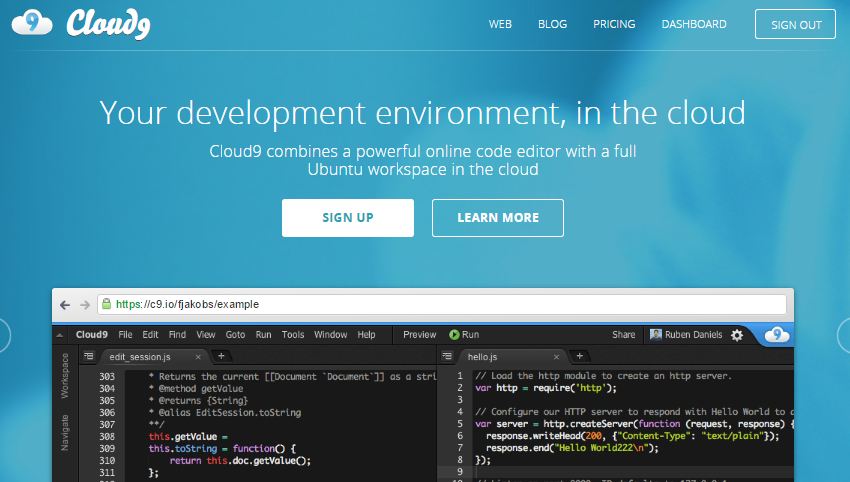Viewport: 850px width, 482px height.
Task: Show next slide with right carousel arrow
Action: point(844,335)
